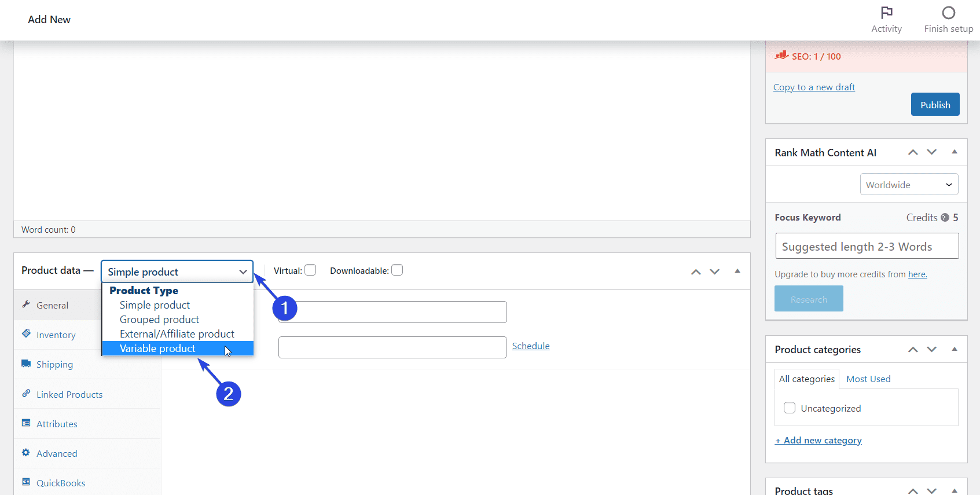Open the Activity flag icon
The width and height of the screenshot is (980, 495).
pos(886,13)
